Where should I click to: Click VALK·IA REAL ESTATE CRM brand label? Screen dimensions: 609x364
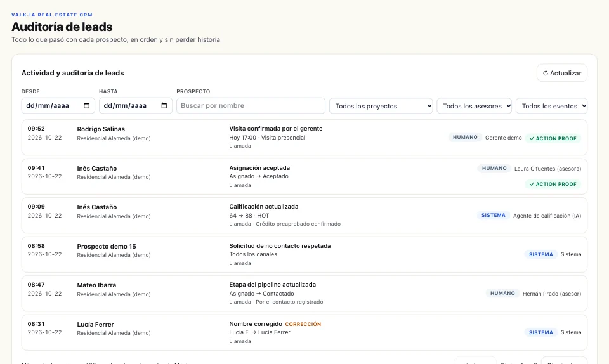pyautogui.click(x=52, y=15)
